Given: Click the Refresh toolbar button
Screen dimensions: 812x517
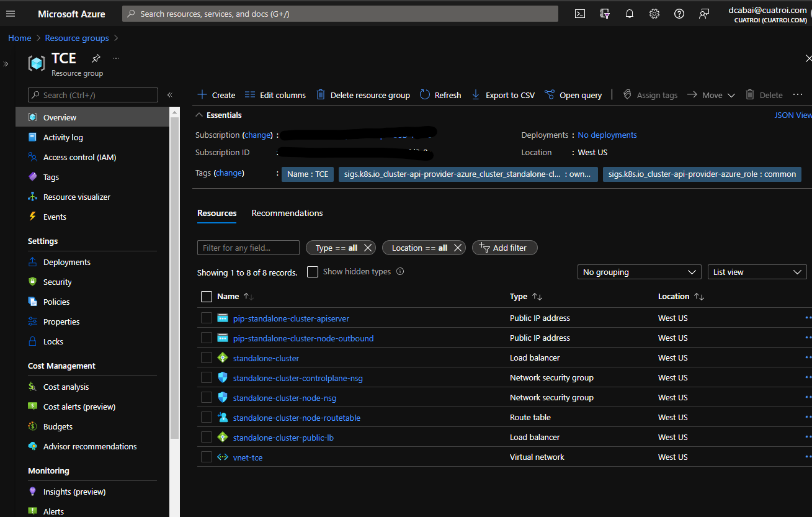Looking at the screenshot, I should 440,95.
